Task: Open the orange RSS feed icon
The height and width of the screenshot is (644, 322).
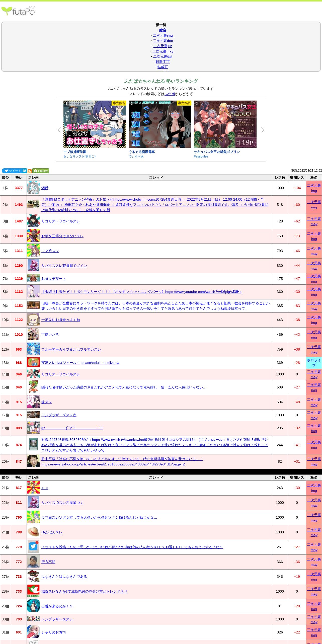Action: [x=30, y=171]
